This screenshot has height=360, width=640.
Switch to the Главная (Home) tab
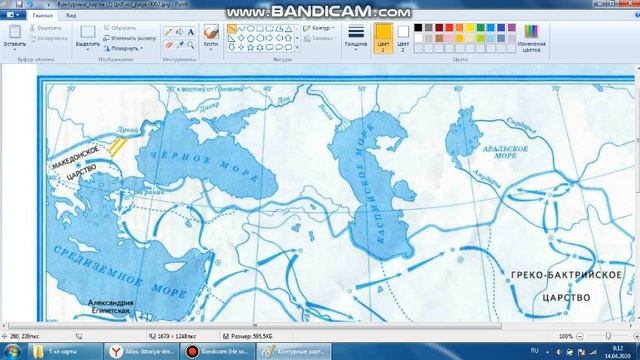coord(43,16)
